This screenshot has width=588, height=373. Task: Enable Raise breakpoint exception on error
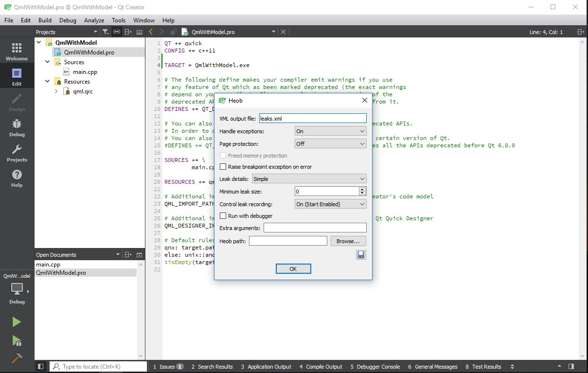(223, 167)
